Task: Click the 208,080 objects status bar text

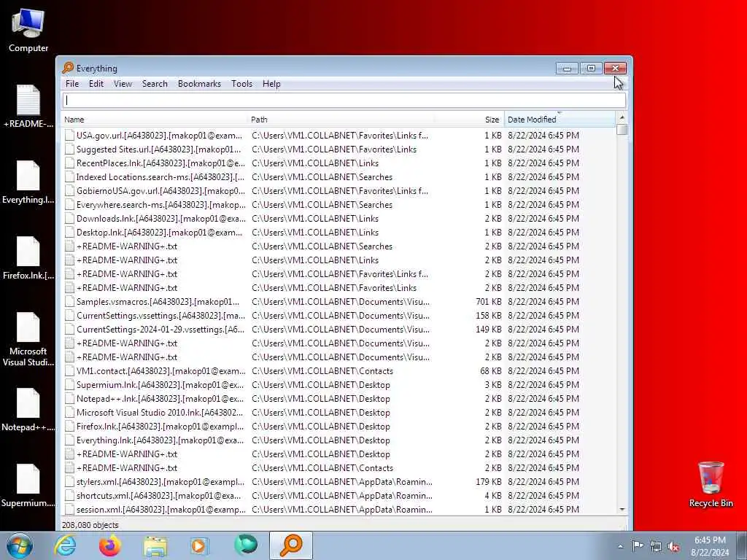Action: [x=90, y=525]
